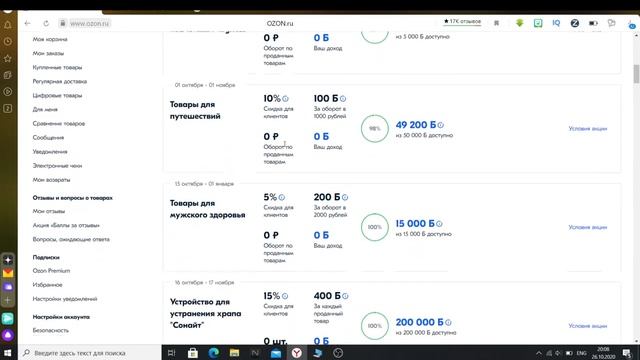
Task: Click the browser back arrow
Action: pyautogui.click(x=27, y=23)
